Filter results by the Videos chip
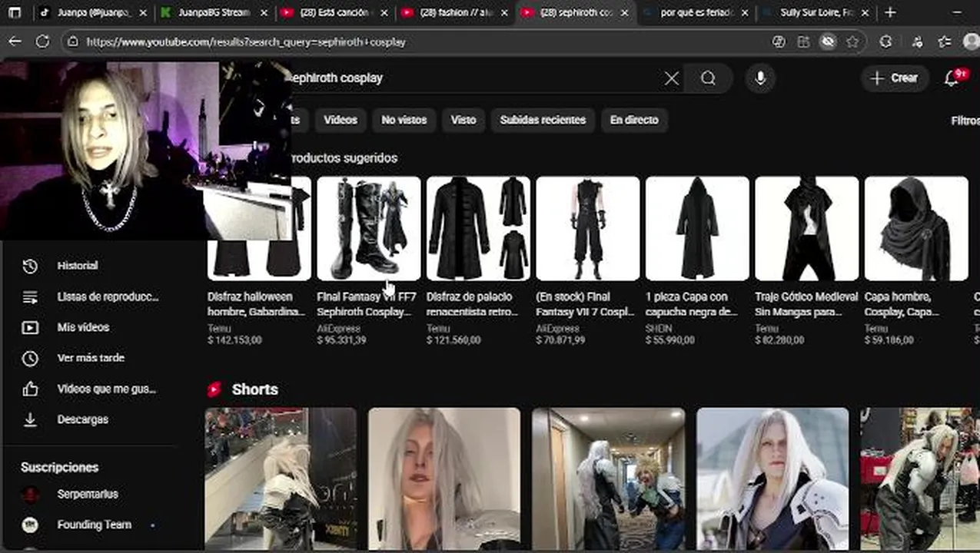This screenshot has width=980, height=553. 341,120
